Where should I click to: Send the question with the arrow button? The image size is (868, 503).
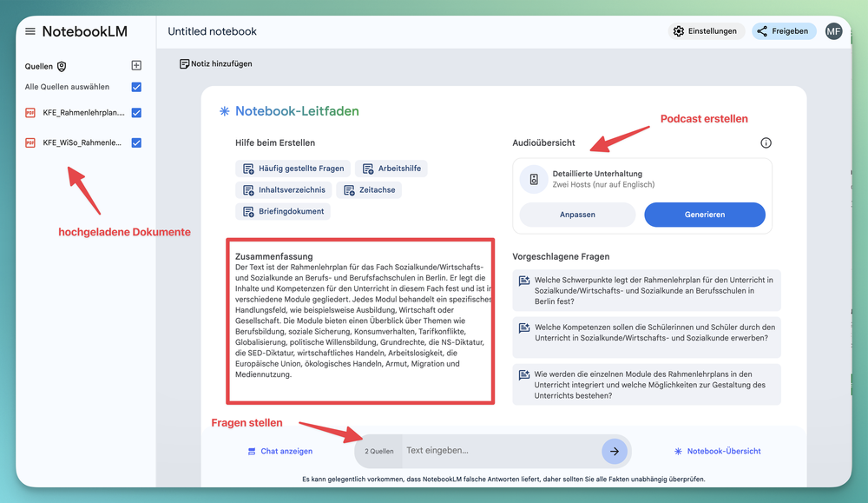click(615, 451)
